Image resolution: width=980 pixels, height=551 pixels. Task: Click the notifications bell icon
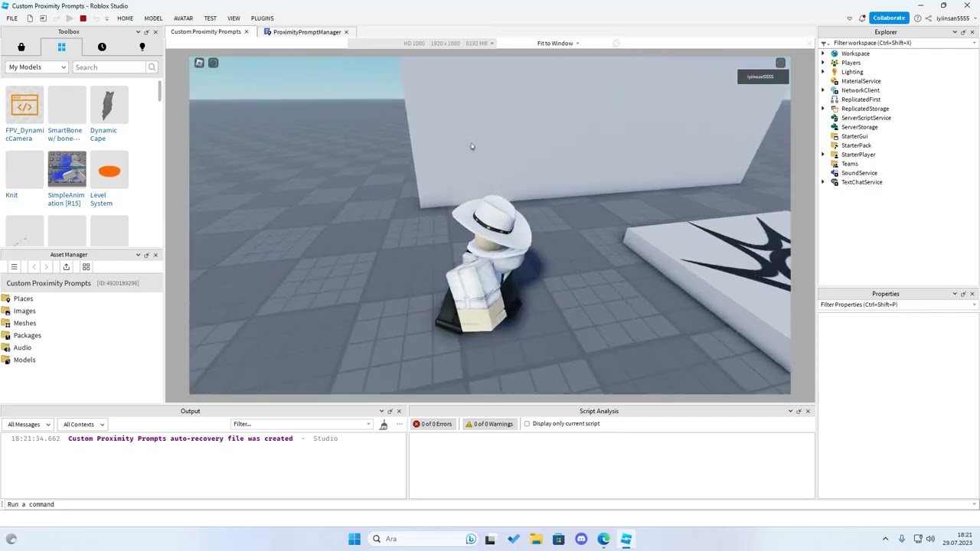[862, 18]
